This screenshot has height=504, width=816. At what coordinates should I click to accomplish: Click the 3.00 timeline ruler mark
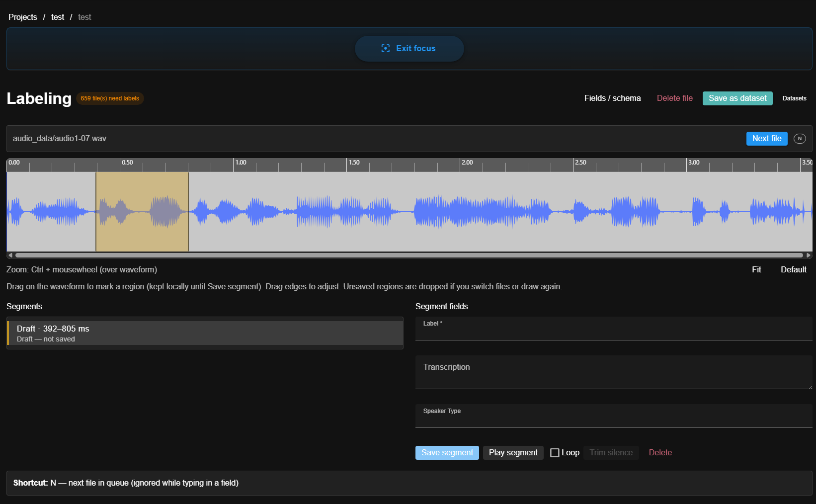pyautogui.click(x=694, y=163)
